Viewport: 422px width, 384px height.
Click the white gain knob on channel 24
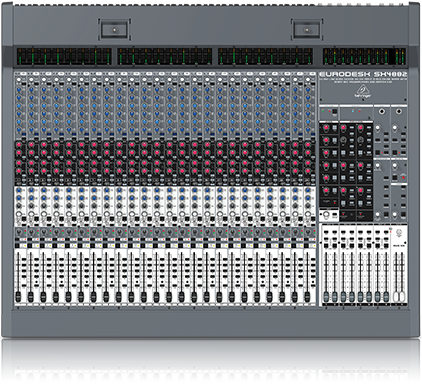pyautogui.click(x=308, y=80)
